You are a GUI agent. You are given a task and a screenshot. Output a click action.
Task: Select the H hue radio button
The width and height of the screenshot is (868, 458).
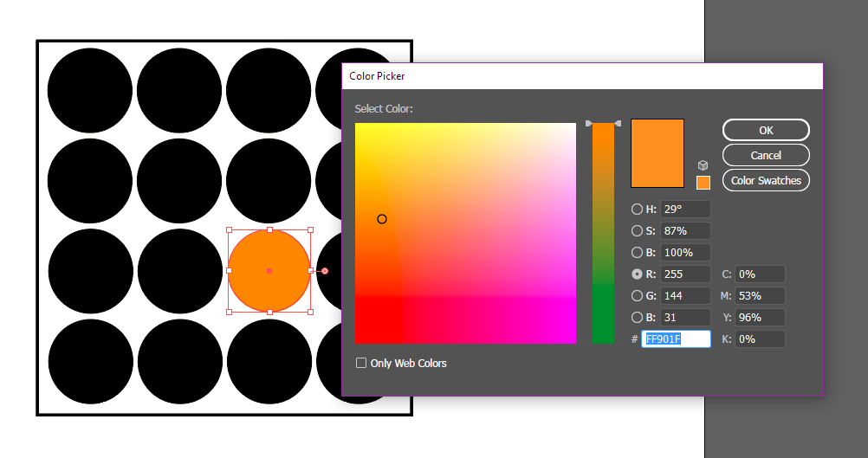[x=638, y=210]
